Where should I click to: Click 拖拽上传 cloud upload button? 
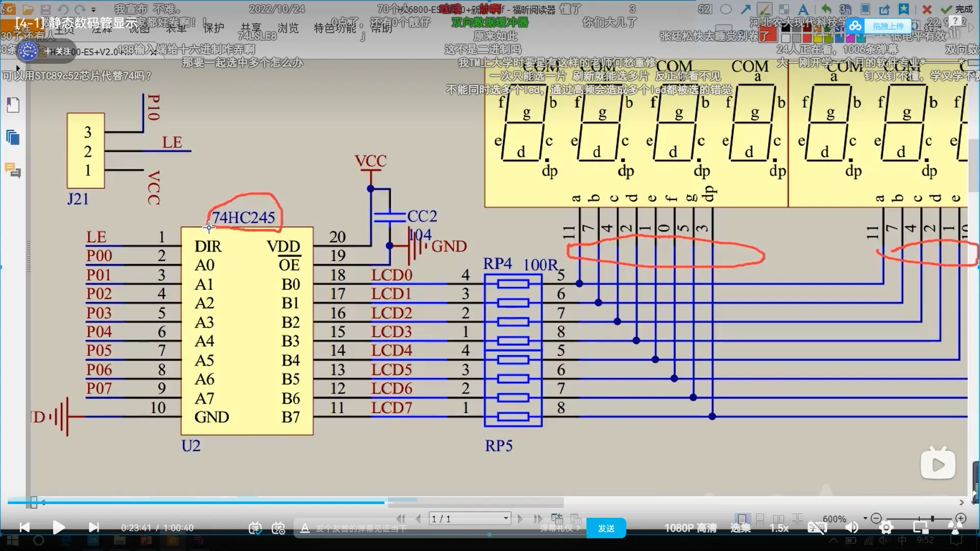(879, 26)
